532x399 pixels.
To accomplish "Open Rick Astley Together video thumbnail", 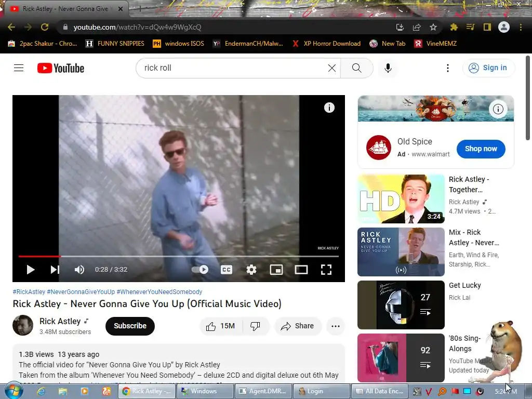I will point(401,199).
